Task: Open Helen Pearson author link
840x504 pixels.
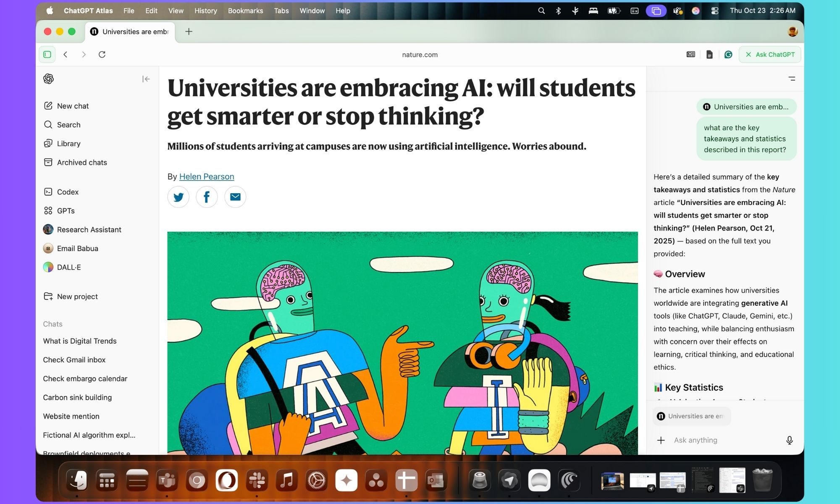Action: coord(207,176)
